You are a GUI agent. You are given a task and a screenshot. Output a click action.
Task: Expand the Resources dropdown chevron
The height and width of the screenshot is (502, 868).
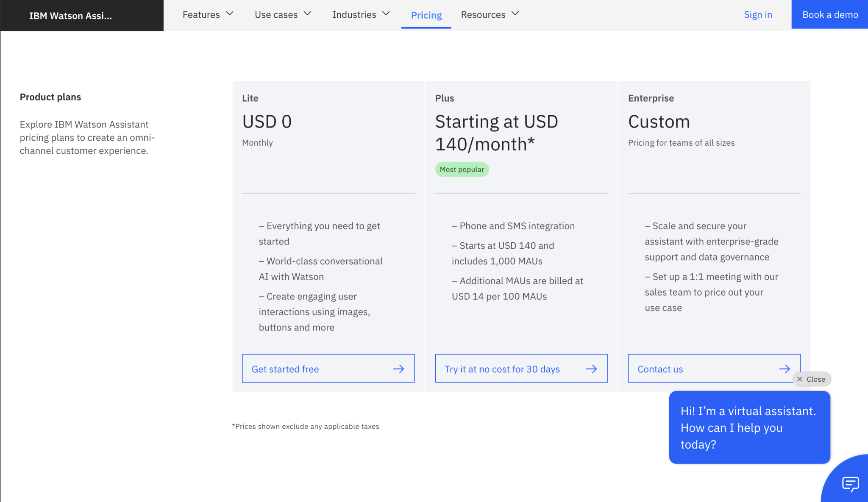pyautogui.click(x=515, y=14)
